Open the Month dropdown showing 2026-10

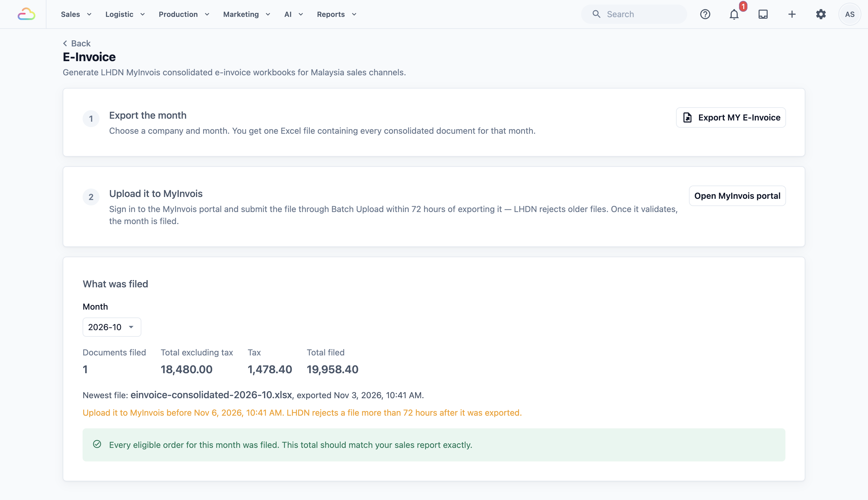[112, 327]
